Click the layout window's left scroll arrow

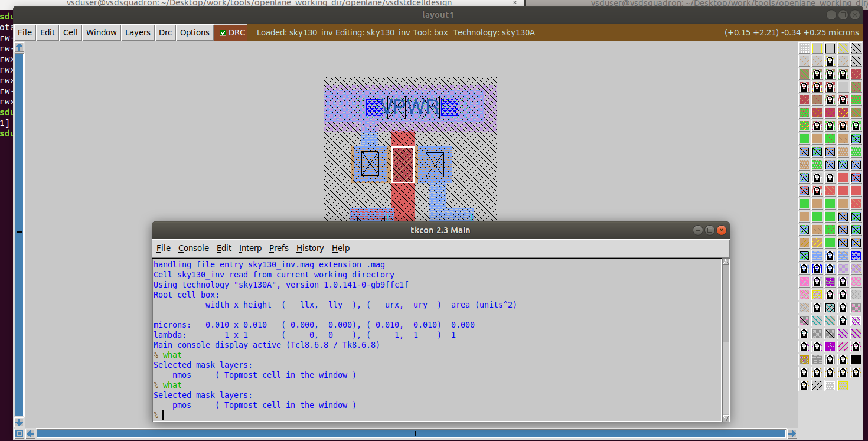[31, 434]
